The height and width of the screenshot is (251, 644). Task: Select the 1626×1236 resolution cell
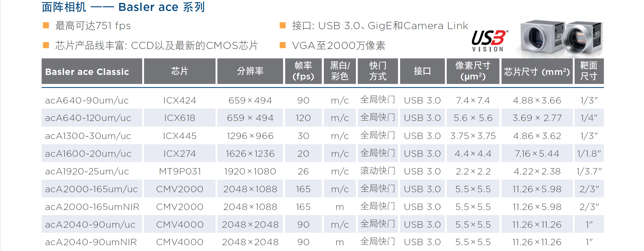[250, 154]
